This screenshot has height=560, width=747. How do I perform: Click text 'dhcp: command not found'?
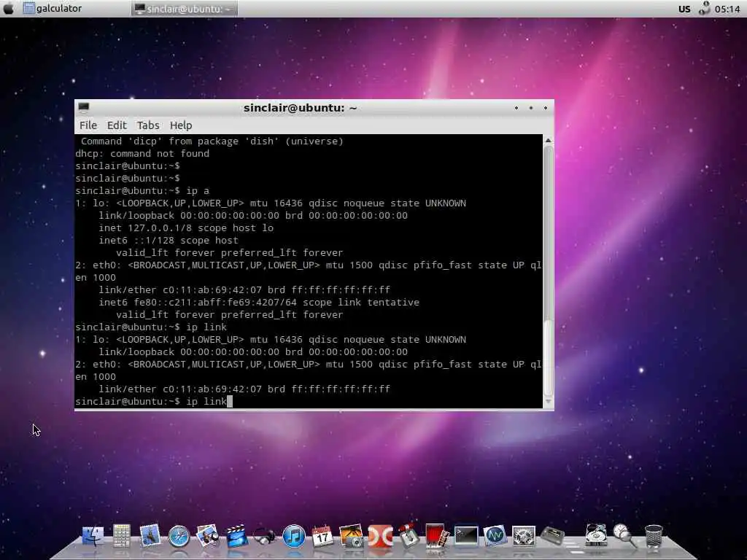coord(142,153)
